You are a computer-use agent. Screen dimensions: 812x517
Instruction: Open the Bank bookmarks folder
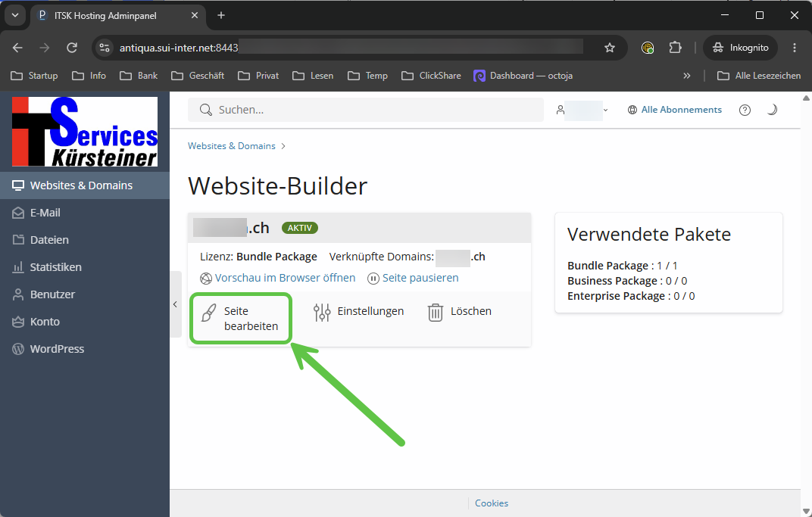[139, 76]
